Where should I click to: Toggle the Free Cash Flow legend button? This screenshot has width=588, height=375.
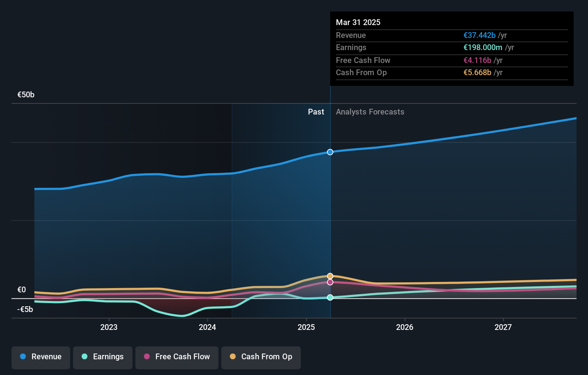pos(177,357)
